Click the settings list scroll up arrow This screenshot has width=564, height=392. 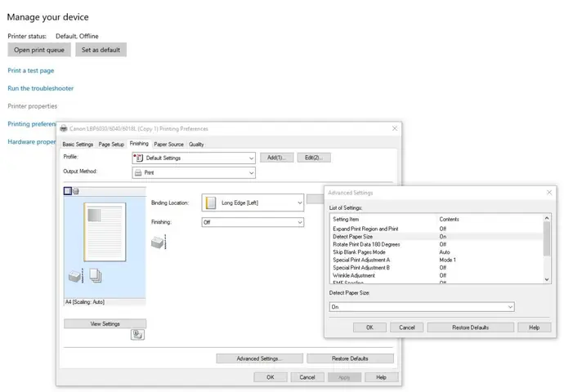(547, 218)
